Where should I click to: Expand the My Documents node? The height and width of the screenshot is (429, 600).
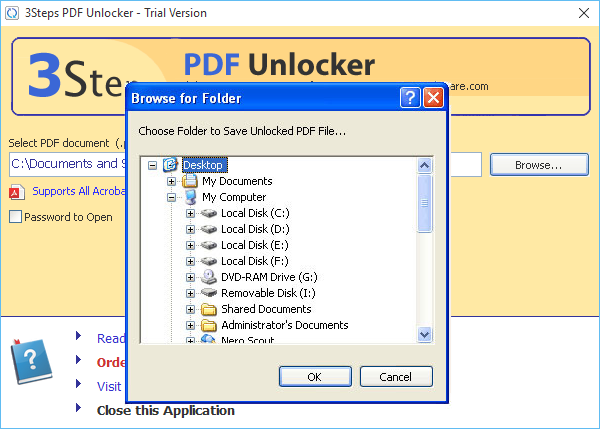(x=171, y=181)
